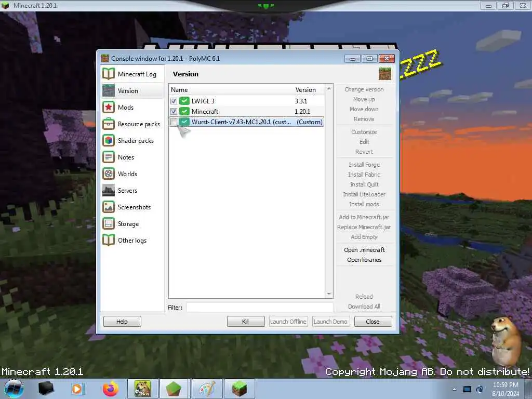The width and height of the screenshot is (532, 399).
Task: Click green status icon beside Wurst-Client row
Action: pyautogui.click(x=184, y=122)
